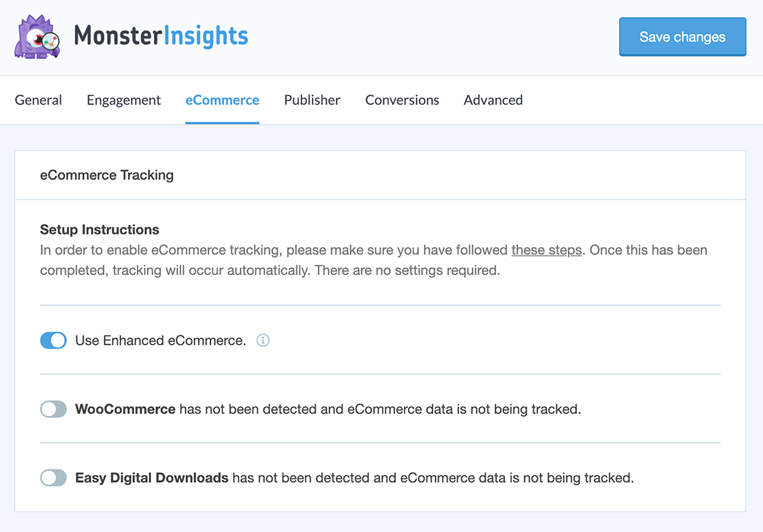The image size is (763, 532).
Task: Click the MonsterInsights wordmark text
Action: tap(161, 36)
